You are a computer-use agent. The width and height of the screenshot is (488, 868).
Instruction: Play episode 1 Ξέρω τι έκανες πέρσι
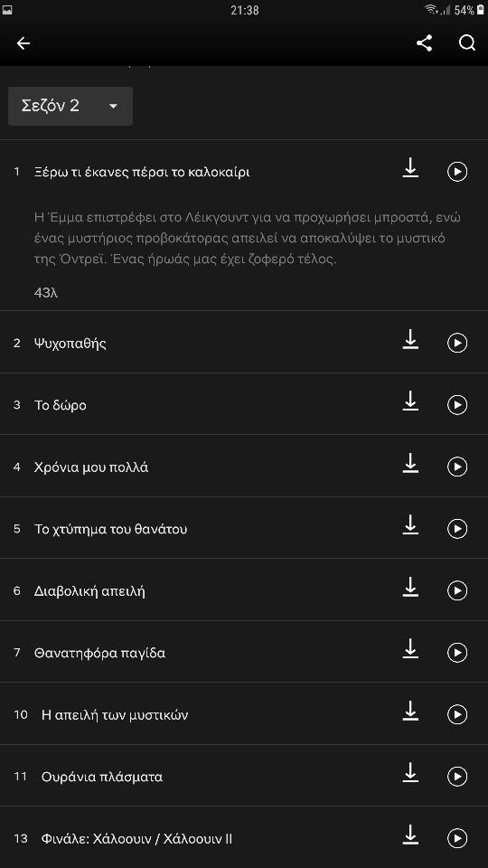(457, 172)
